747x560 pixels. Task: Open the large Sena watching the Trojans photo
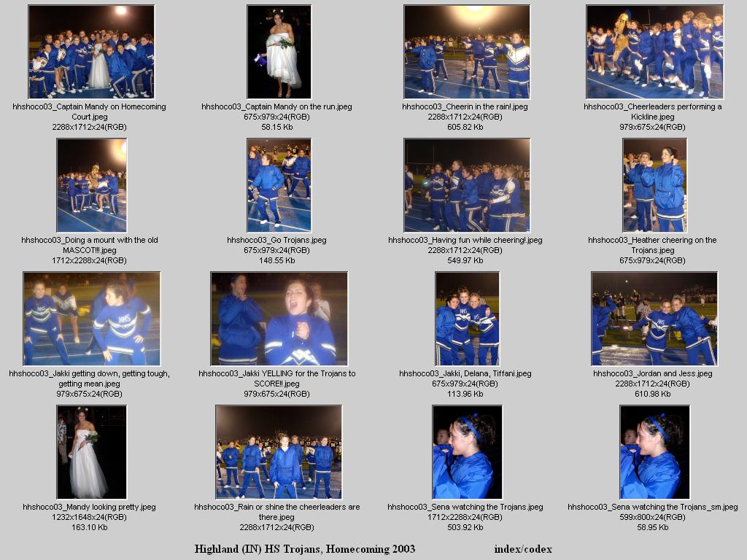(467, 452)
